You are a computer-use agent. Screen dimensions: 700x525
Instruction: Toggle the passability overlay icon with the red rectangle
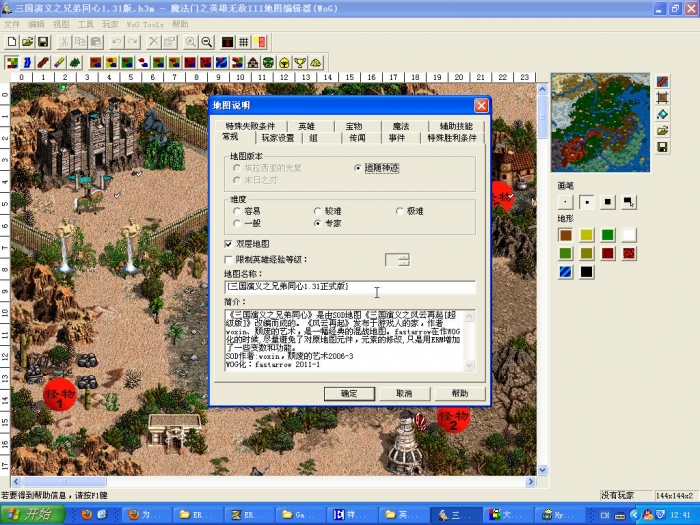[x=259, y=42]
